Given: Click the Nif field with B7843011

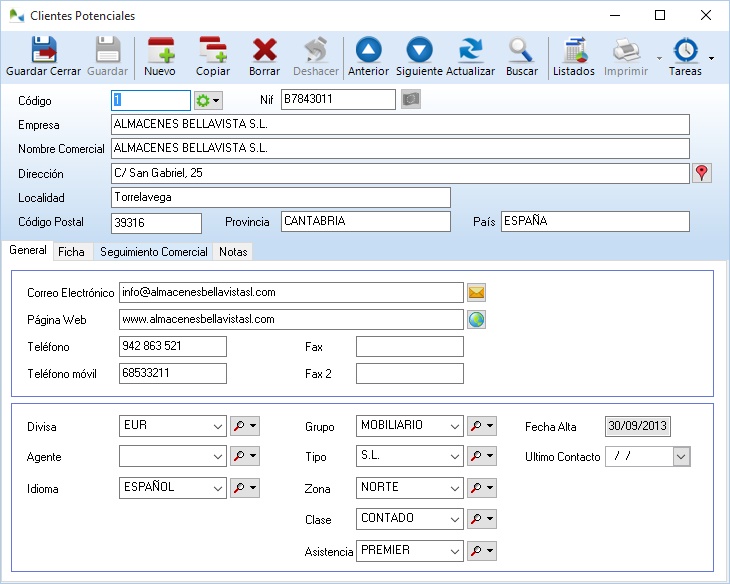Looking at the screenshot, I should [338, 99].
